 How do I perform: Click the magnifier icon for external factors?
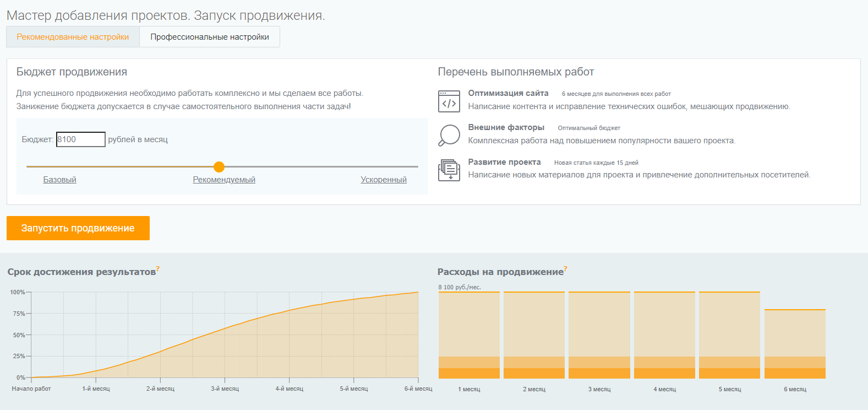click(449, 136)
